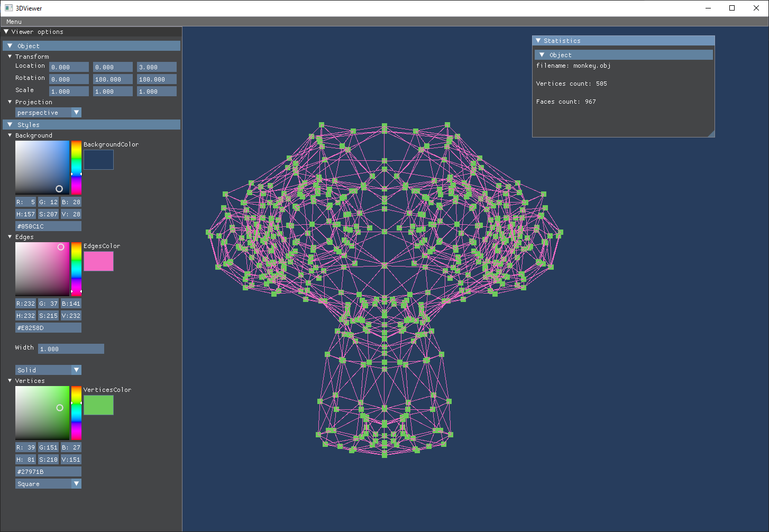Click the Background V: 28 field
The image size is (769, 532).
click(71, 214)
